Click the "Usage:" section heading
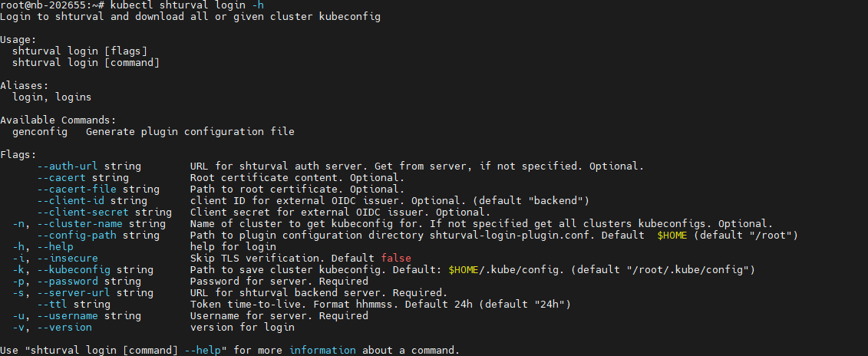Screen dimensions: 868x356 point(18,38)
